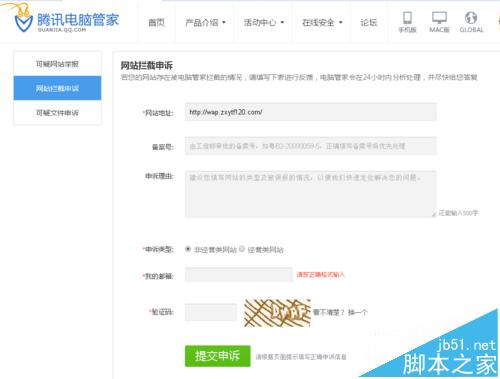Select the 可疑网站举报 sidebar tab
Viewport: 500px width, 379px height.
(57, 64)
